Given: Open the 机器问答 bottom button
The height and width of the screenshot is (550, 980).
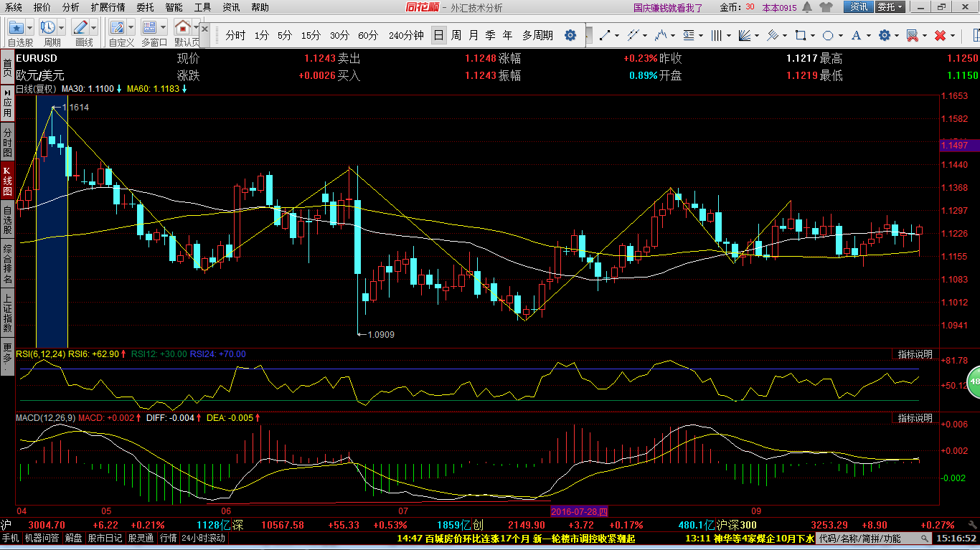Looking at the screenshot, I should [x=43, y=538].
